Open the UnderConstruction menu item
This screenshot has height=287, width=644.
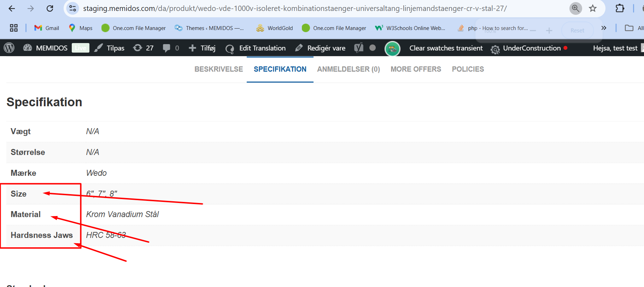529,48
